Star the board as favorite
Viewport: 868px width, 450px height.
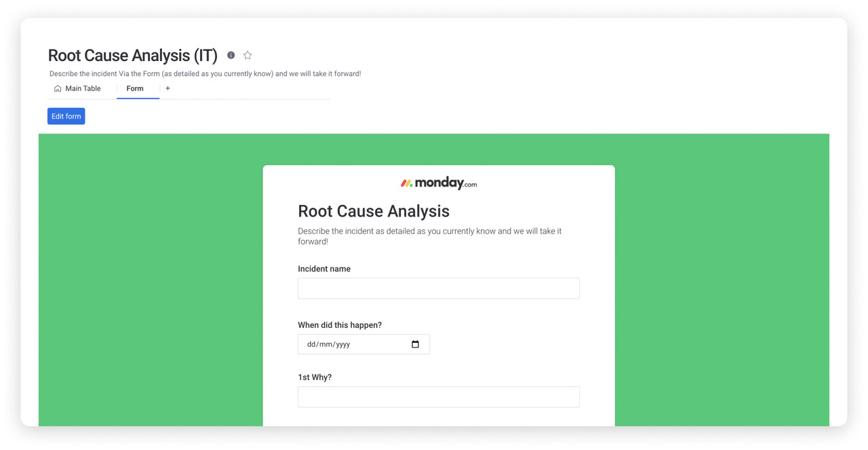[x=248, y=56]
